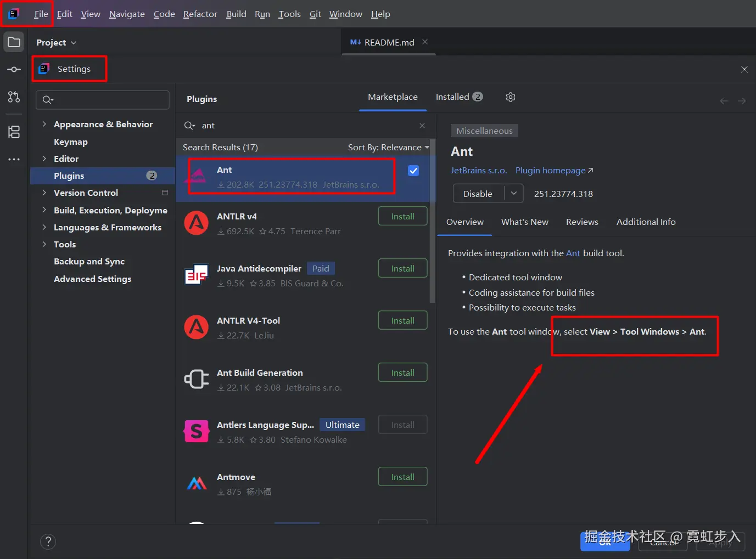Open the File menu
The width and height of the screenshot is (756, 559).
(x=41, y=14)
